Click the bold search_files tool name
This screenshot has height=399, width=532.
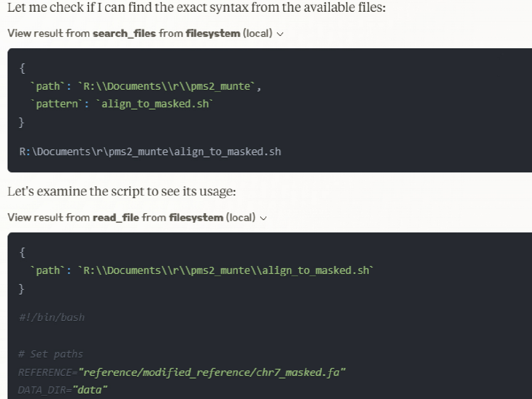[x=124, y=34]
